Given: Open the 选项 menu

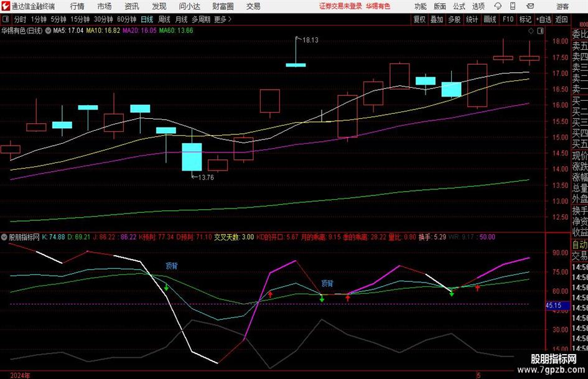Looking at the screenshot, I should tap(478, 6).
